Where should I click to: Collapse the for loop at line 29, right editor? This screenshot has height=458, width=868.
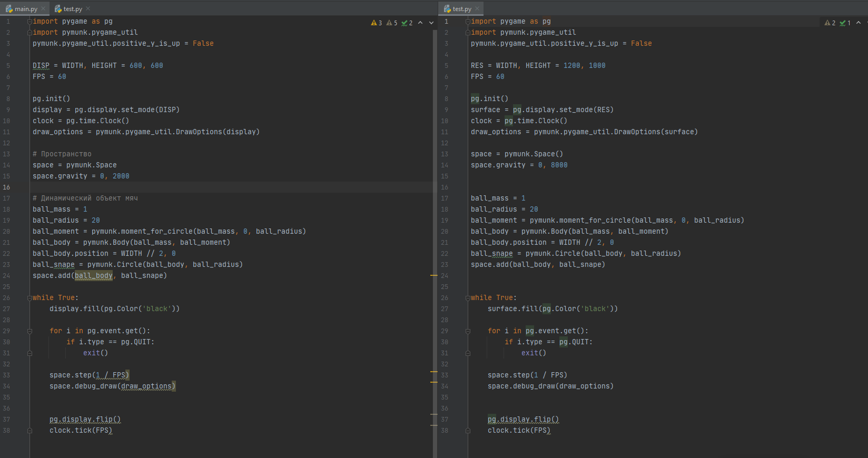[468, 331]
